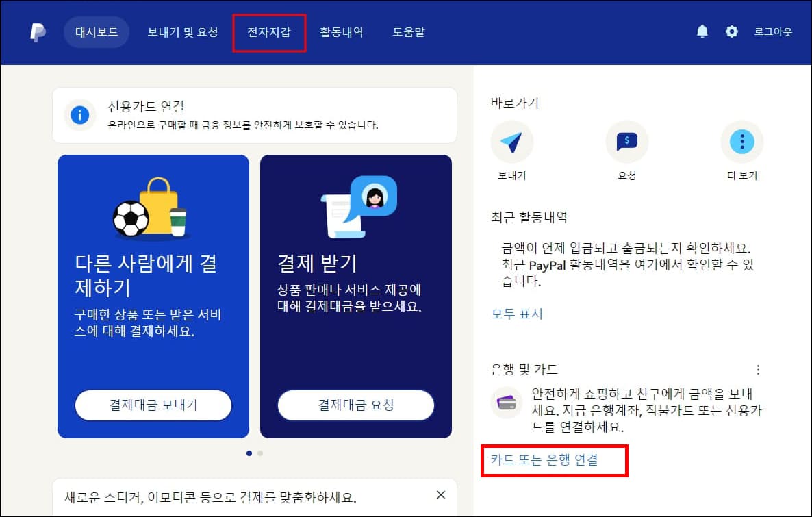
Task: Click the 모두 표시 link
Action: (x=516, y=314)
